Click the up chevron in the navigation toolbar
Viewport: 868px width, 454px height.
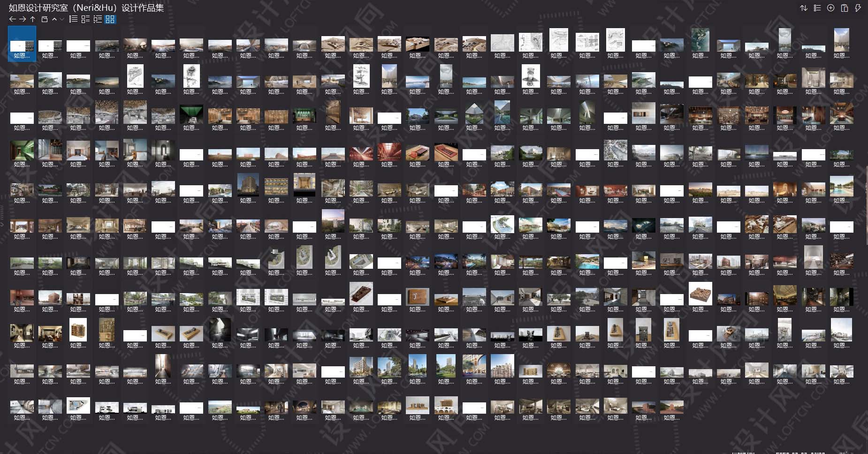click(54, 19)
